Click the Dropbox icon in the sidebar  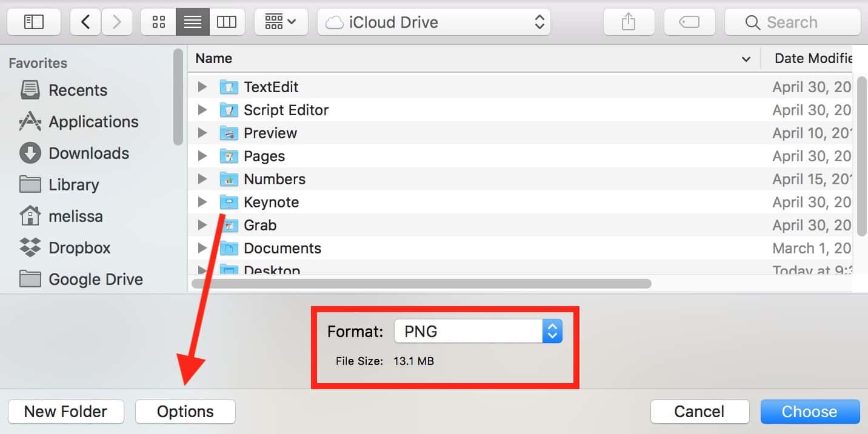[30, 248]
